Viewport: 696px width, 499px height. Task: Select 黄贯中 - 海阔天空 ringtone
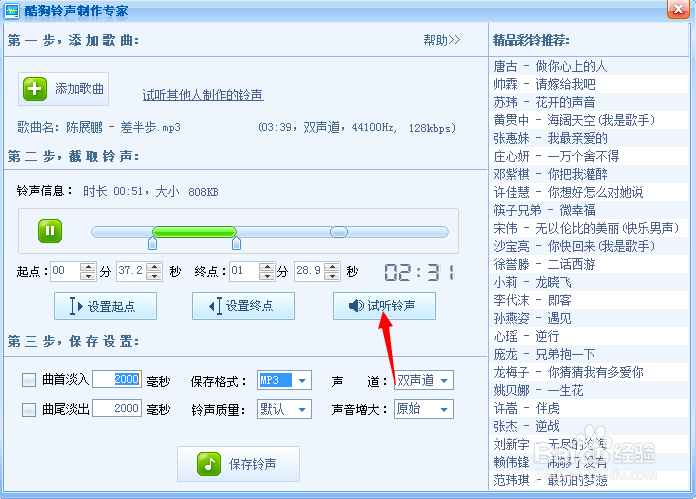(588, 120)
